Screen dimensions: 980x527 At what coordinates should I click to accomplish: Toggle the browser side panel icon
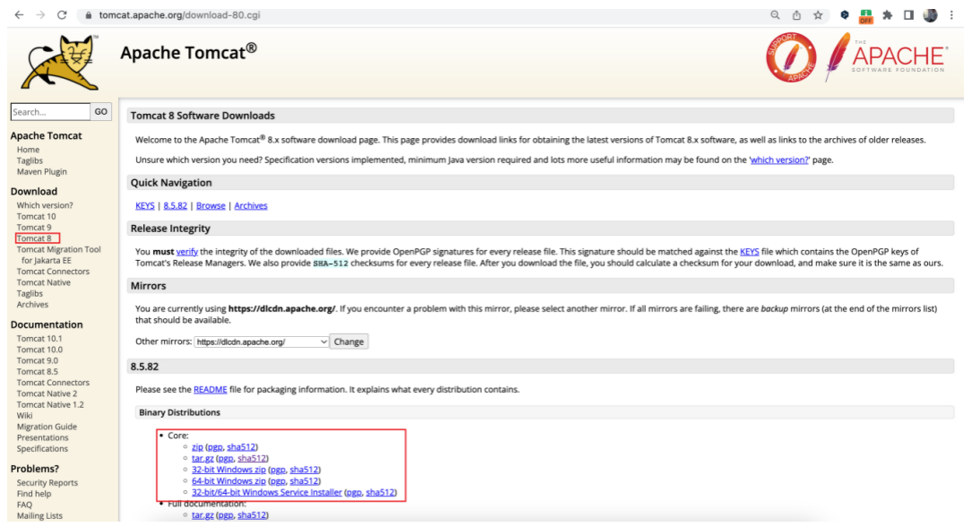[908, 15]
